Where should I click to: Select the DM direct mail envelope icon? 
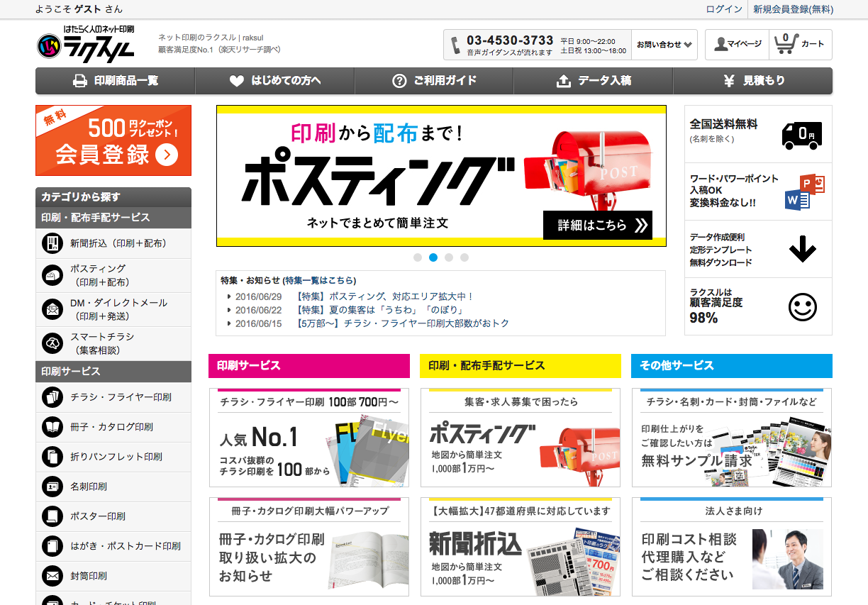coord(52,309)
